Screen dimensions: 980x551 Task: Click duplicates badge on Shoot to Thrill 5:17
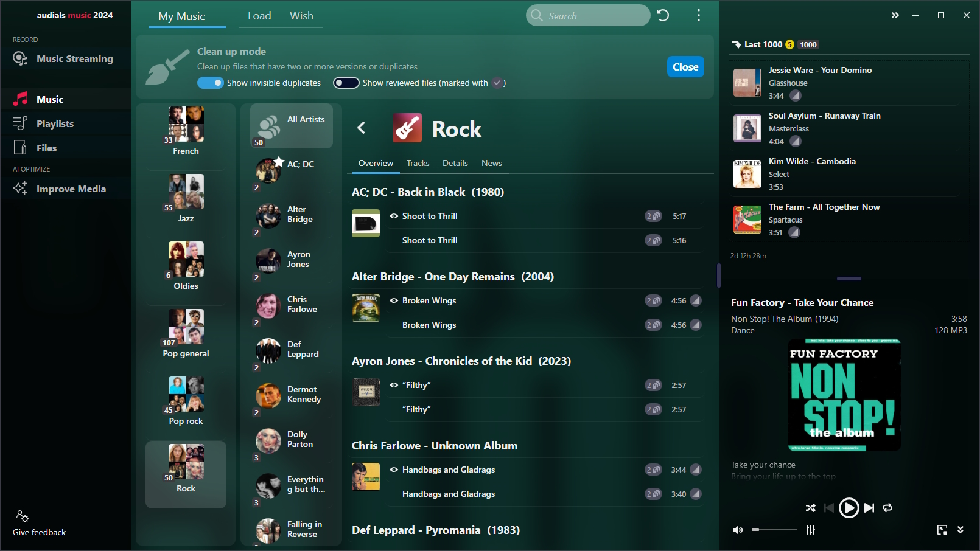tap(653, 216)
